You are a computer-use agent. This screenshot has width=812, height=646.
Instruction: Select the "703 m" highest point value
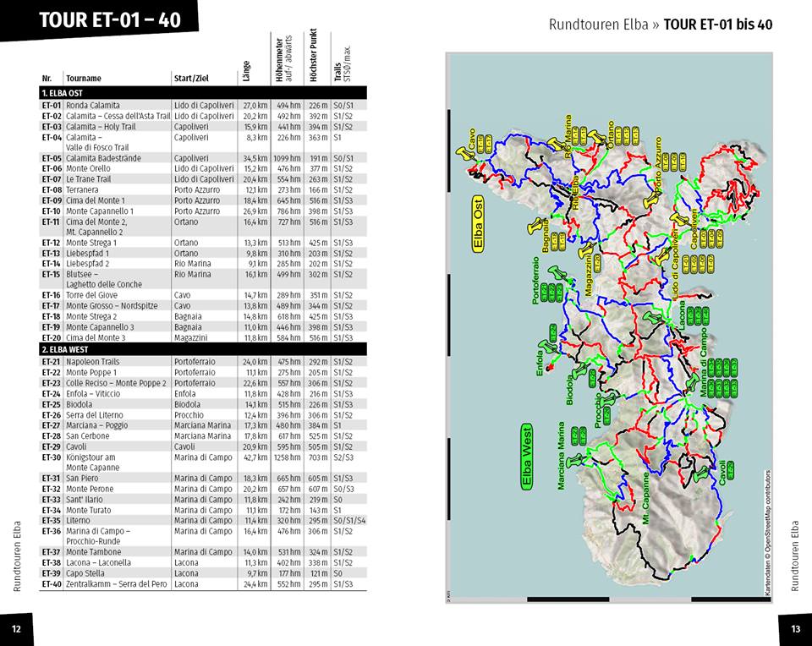click(x=318, y=457)
